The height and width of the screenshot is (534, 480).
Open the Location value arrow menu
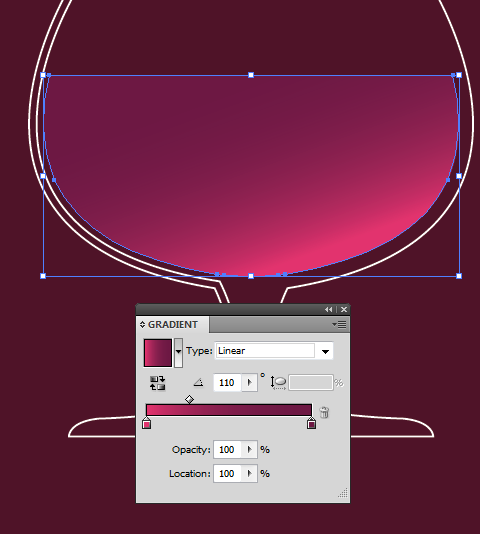249,473
